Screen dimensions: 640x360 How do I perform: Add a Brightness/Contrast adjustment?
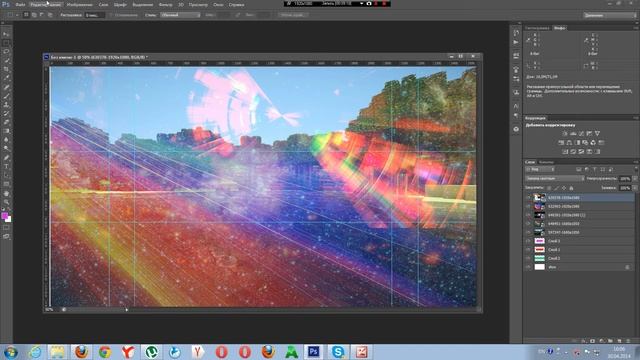click(x=565, y=133)
